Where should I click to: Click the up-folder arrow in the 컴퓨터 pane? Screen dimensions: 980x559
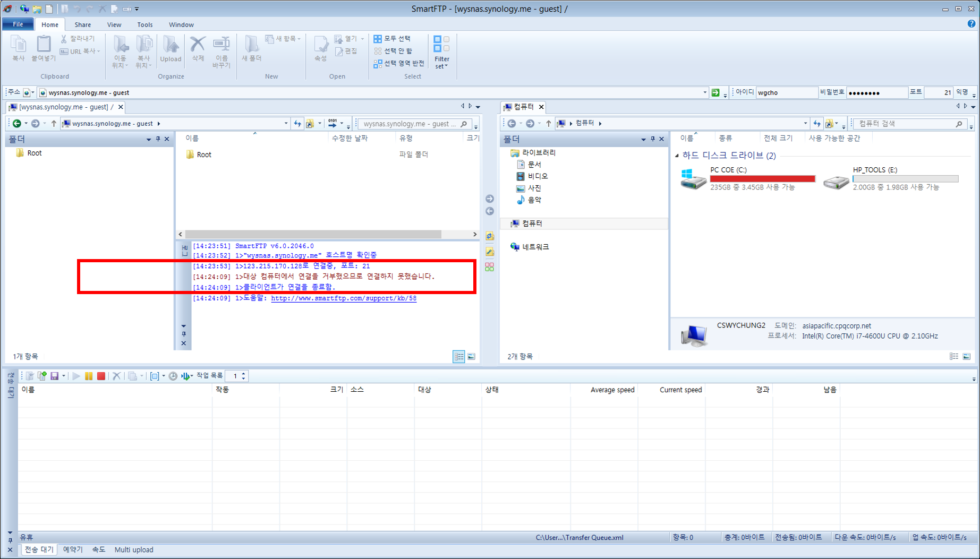(x=549, y=123)
